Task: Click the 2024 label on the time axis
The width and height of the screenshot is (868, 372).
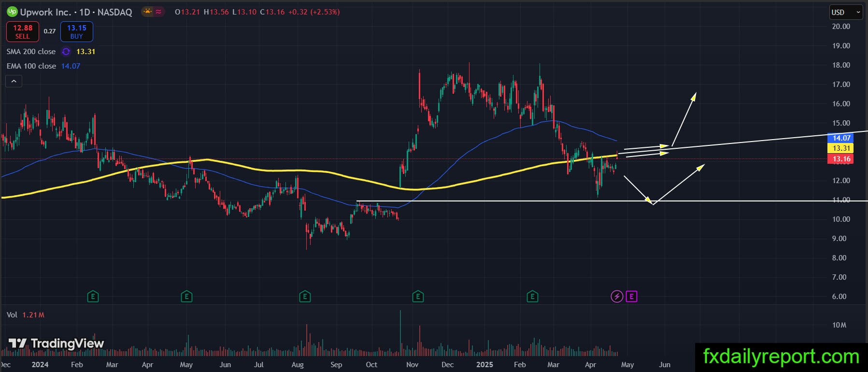Action: pyautogui.click(x=40, y=365)
